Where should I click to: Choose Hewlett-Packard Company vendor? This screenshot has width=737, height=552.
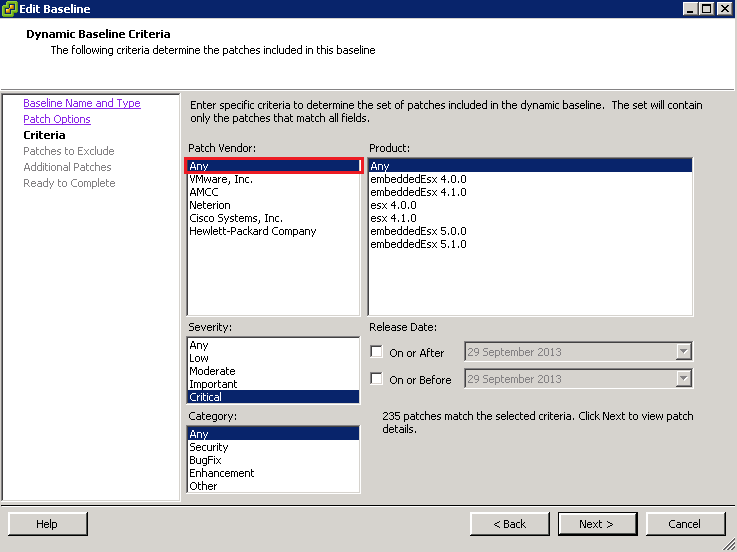point(252,231)
